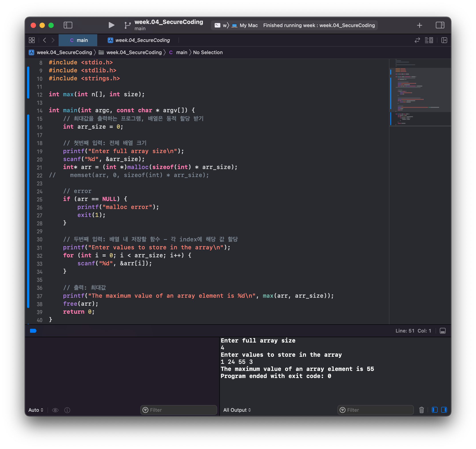Image resolution: width=476 pixels, height=449 pixels.
Task: Run the project with the play button
Action: [x=111, y=25]
